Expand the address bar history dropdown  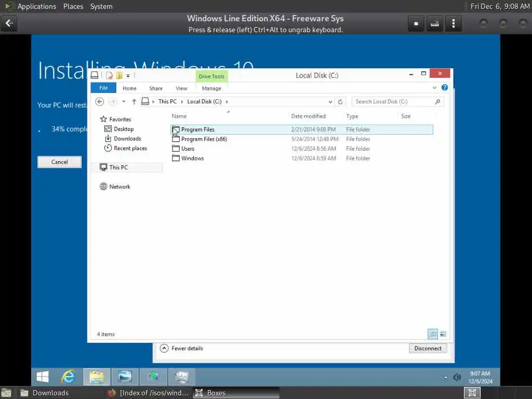[330, 101]
